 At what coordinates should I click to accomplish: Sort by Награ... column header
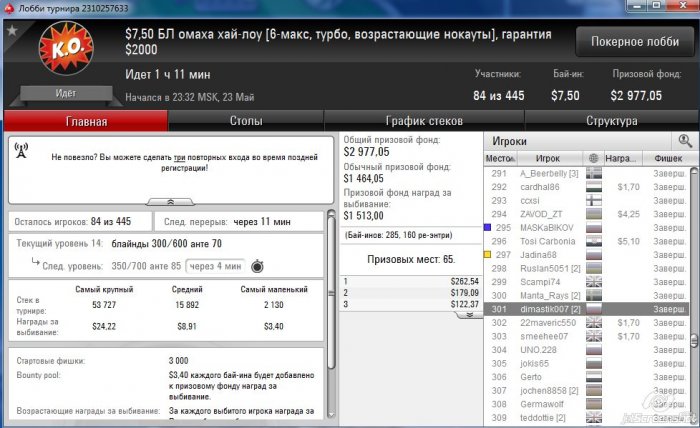pos(621,158)
